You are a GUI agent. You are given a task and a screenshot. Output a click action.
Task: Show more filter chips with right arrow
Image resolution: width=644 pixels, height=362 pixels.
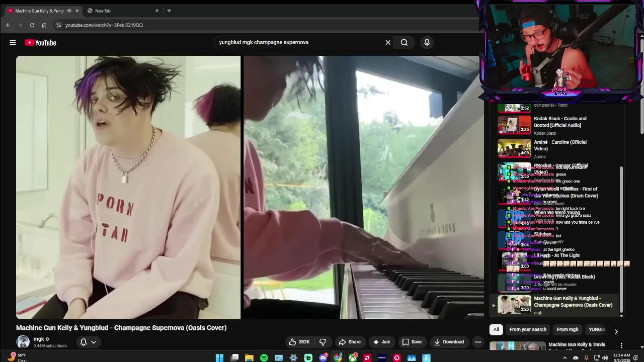[616, 331]
